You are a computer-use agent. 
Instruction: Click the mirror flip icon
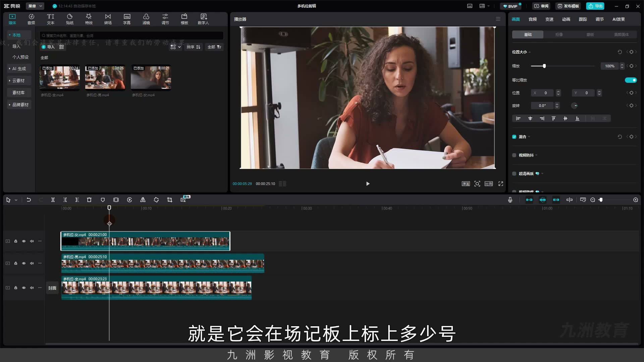(143, 200)
